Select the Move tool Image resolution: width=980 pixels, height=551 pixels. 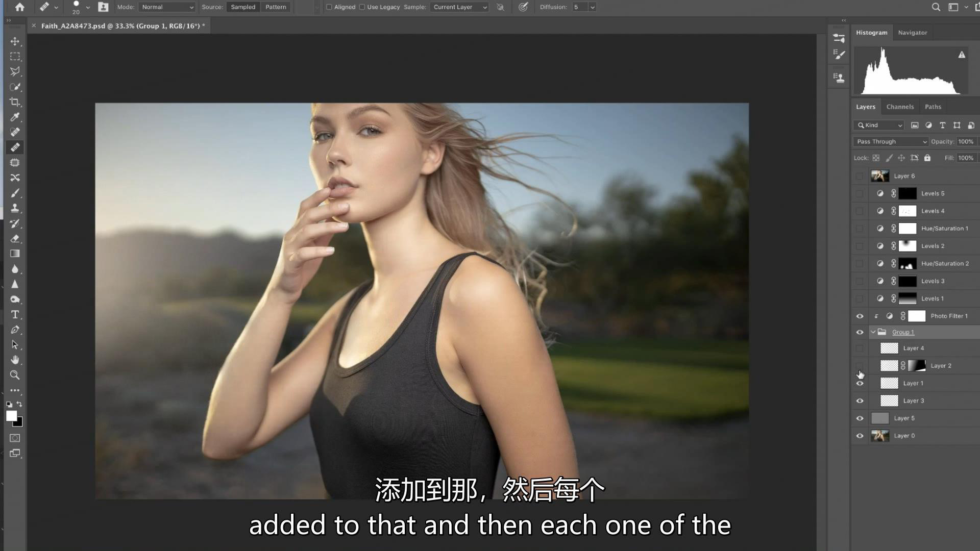pyautogui.click(x=15, y=41)
